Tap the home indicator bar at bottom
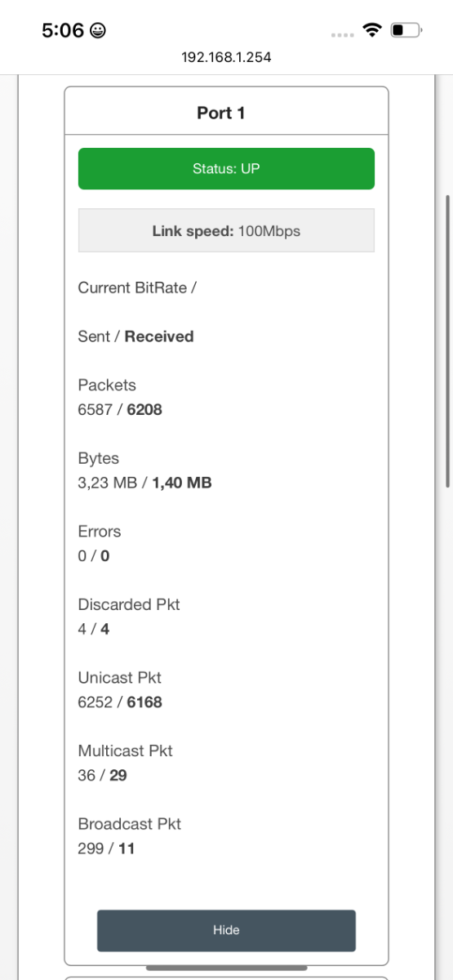The width and height of the screenshot is (453, 980). click(226, 969)
